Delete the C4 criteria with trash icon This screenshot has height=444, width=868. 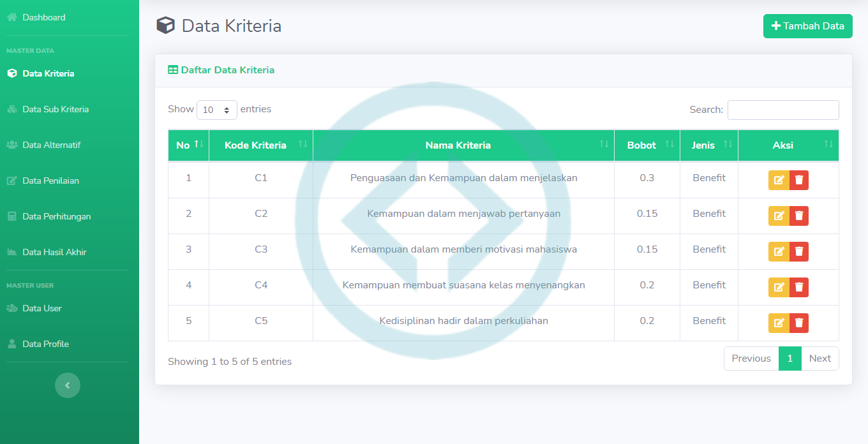tap(799, 288)
